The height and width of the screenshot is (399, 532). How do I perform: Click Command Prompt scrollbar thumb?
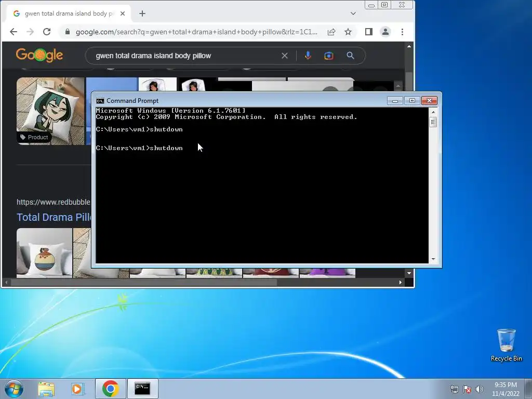433,122
